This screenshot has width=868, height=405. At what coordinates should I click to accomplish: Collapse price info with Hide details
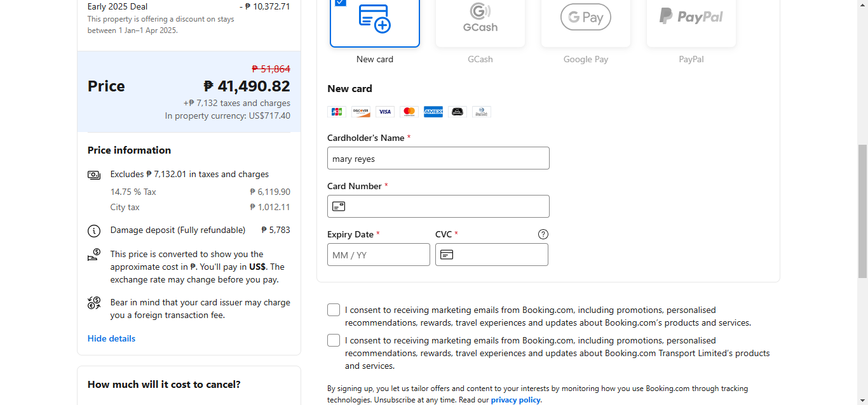(x=111, y=338)
